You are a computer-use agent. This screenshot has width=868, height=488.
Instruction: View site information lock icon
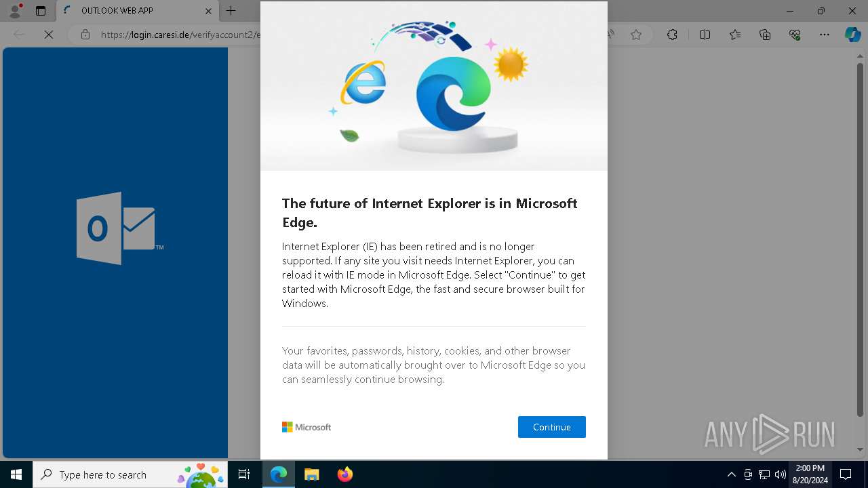(85, 35)
